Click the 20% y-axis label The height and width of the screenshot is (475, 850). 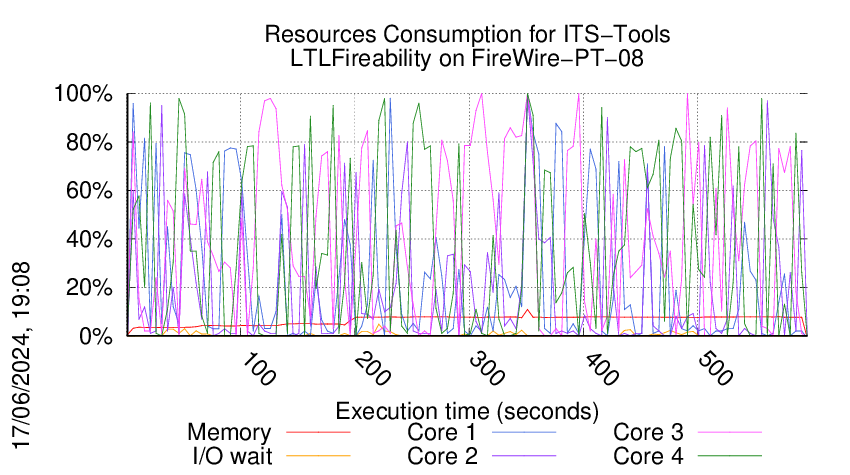click(89, 287)
